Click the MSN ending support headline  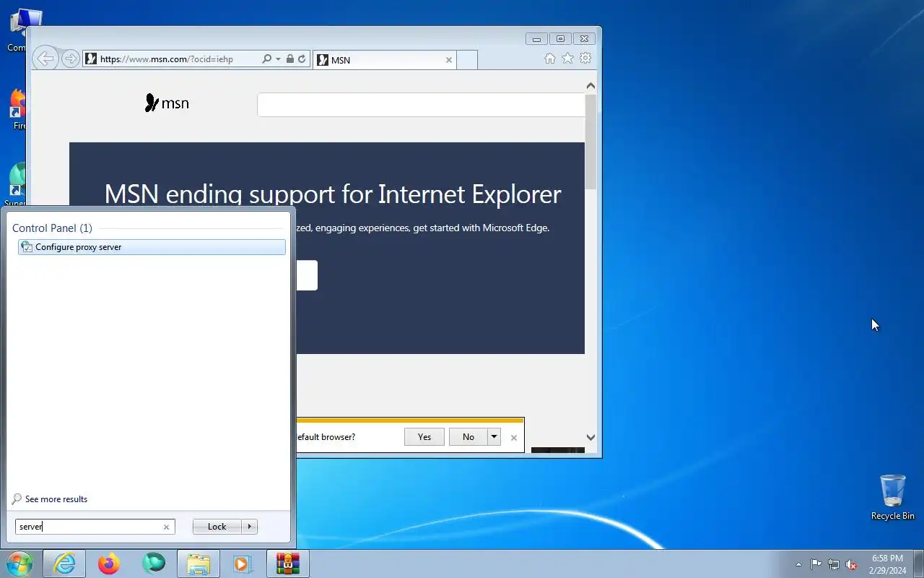click(x=333, y=194)
